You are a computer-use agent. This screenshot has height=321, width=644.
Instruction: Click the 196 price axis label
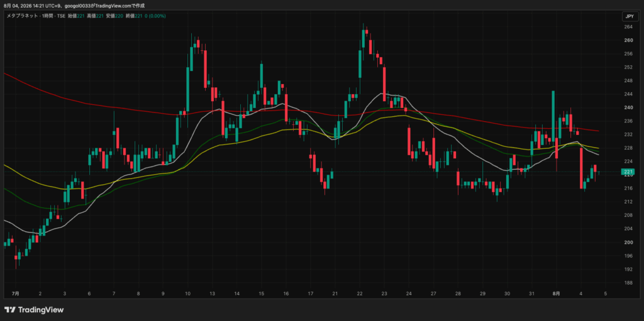pos(628,256)
